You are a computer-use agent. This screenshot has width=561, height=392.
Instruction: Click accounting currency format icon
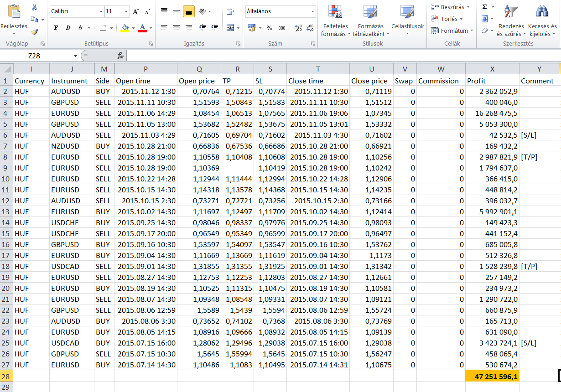[x=252, y=28]
